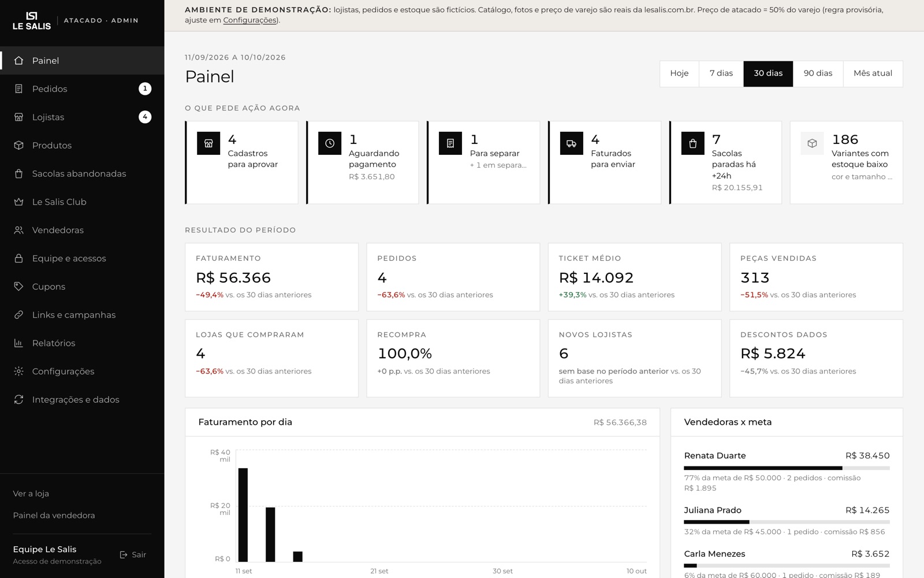The width and height of the screenshot is (924, 578).
Task: Click the clock icon in Aguardando pagamento
Action: click(x=330, y=143)
